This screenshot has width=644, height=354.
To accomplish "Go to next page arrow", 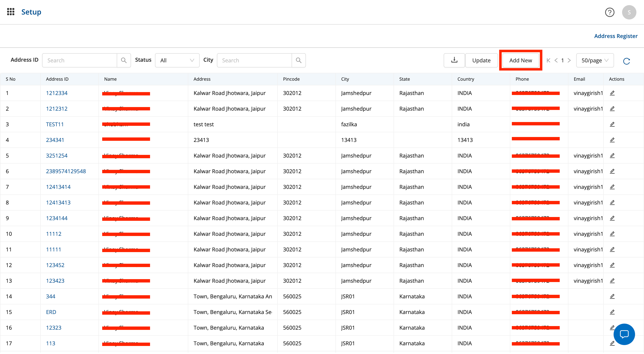I will click(569, 60).
